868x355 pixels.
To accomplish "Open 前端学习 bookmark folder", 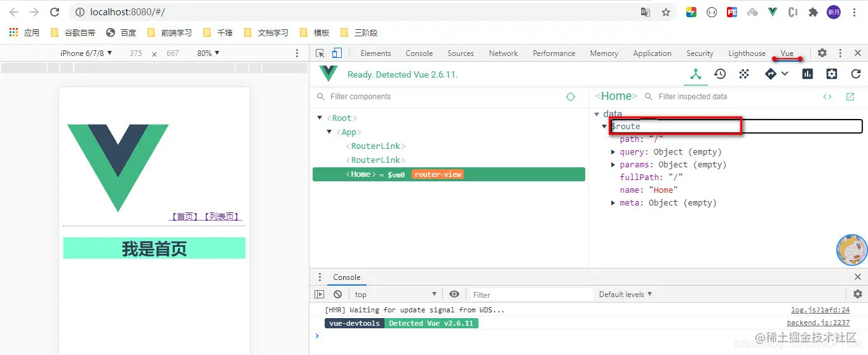I will pos(170,32).
